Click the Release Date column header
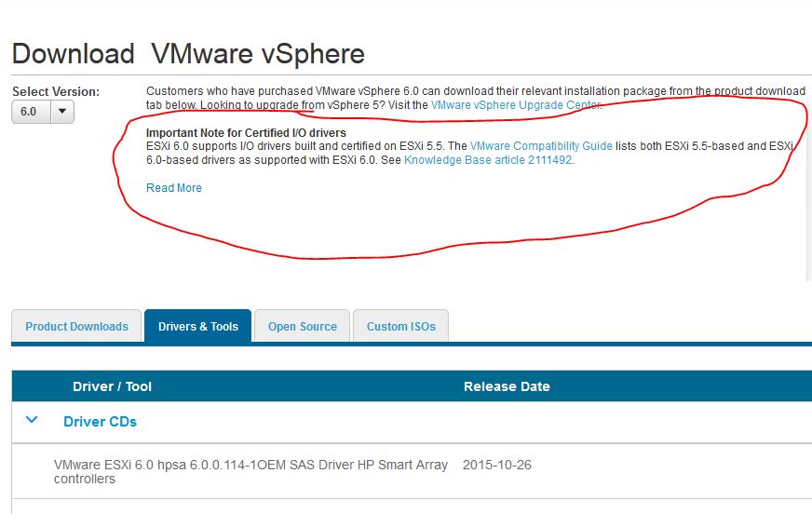 (507, 386)
